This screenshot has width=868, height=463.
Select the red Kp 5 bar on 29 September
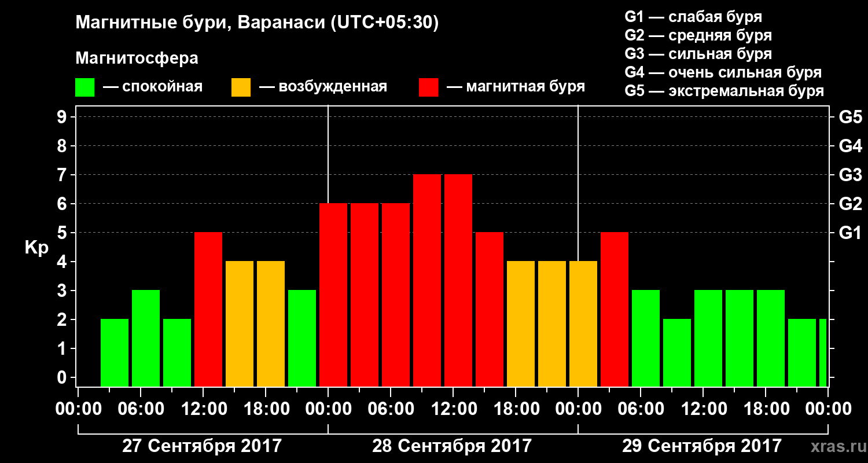615,309
